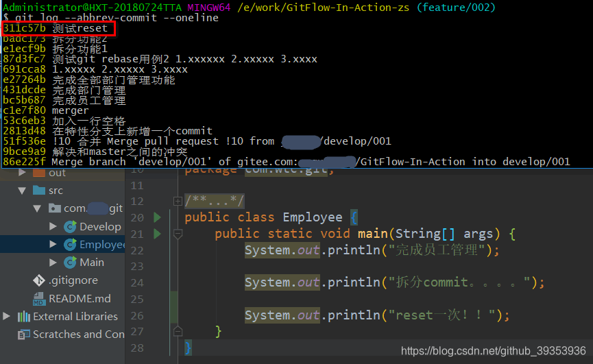Select Main class in project tree
The height and width of the screenshot is (364, 593).
(x=92, y=263)
